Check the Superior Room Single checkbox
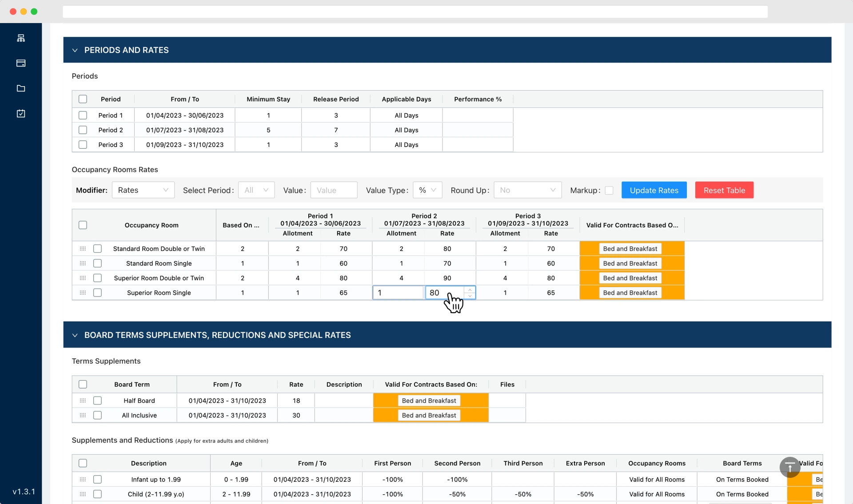This screenshot has width=853, height=504. [x=97, y=293]
